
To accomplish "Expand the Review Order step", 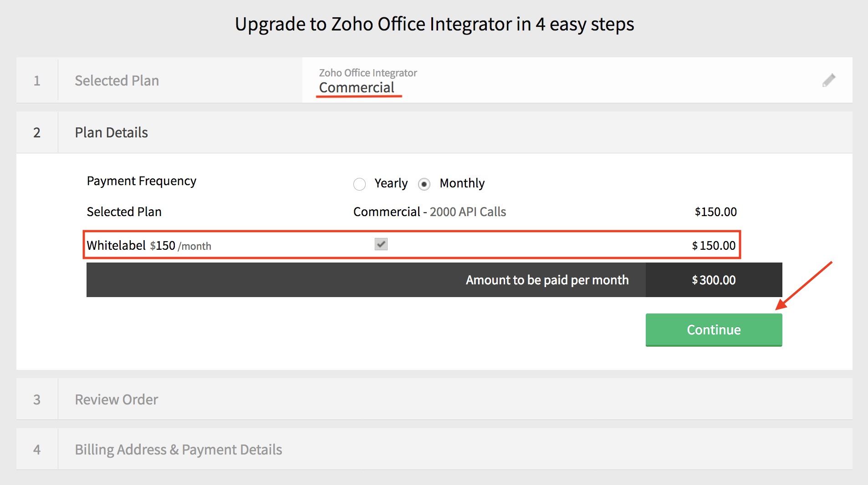I will (116, 399).
